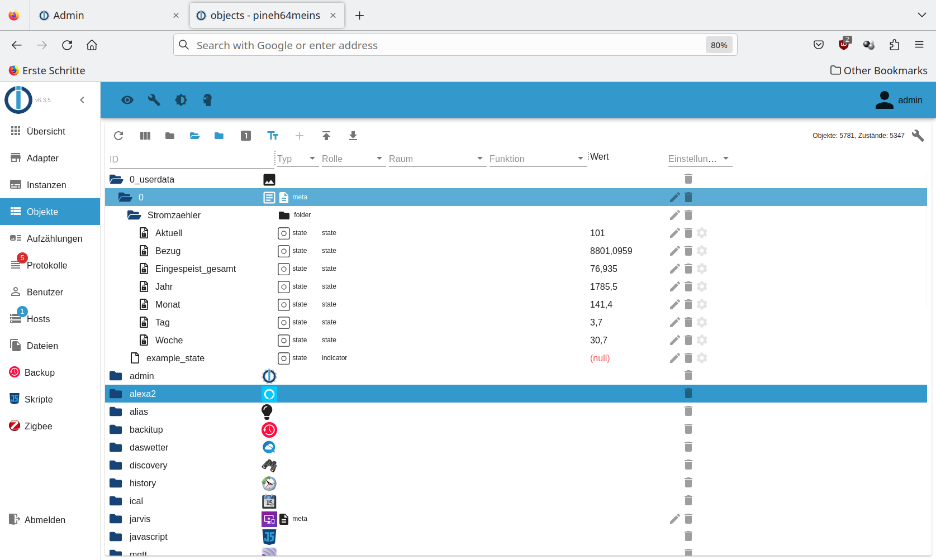Open the Typ filter dropdown
The height and width of the screenshot is (560, 936).
click(298, 159)
